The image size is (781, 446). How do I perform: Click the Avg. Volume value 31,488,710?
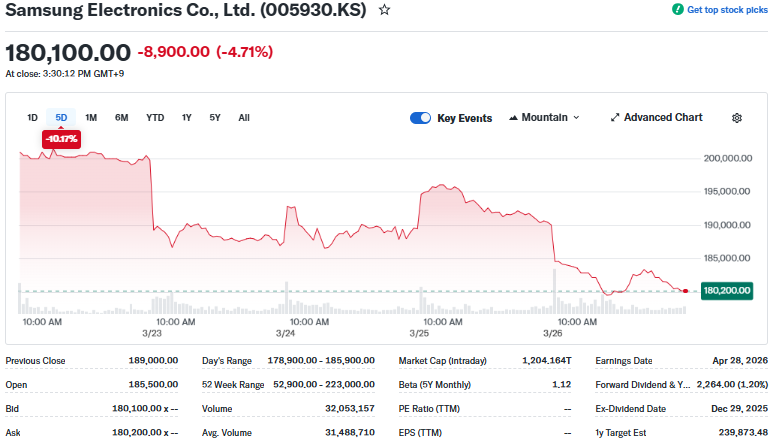pos(350,433)
